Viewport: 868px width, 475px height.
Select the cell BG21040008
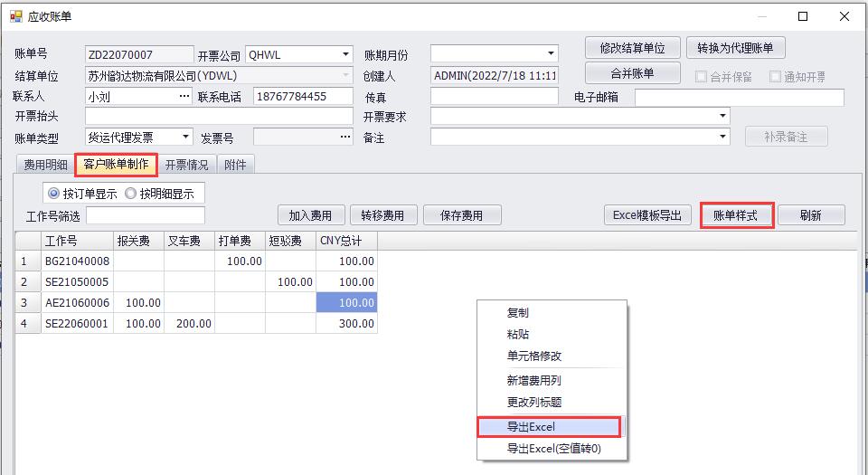pos(78,261)
